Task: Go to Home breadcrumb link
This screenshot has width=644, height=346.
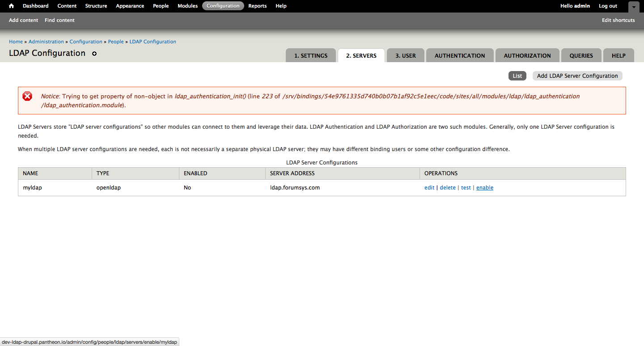Action: 16,42
